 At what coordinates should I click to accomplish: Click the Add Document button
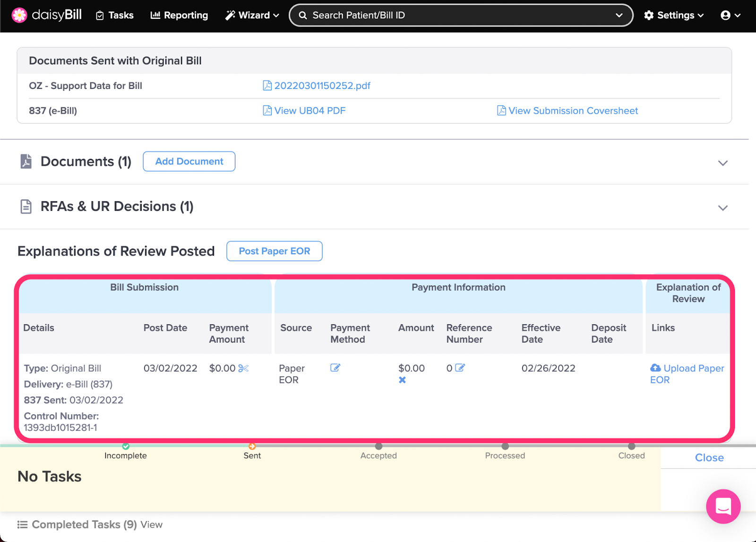(x=189, y=162)
